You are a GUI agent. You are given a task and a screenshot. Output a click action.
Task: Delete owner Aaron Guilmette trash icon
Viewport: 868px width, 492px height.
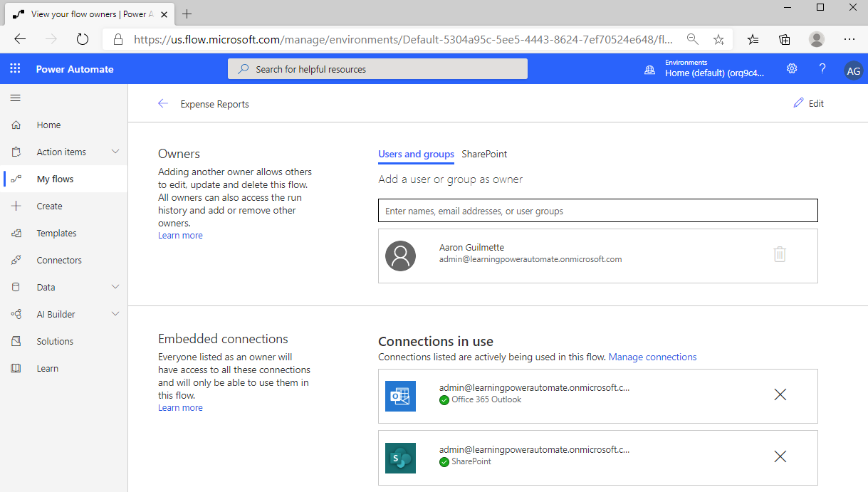tap(780, 254)
